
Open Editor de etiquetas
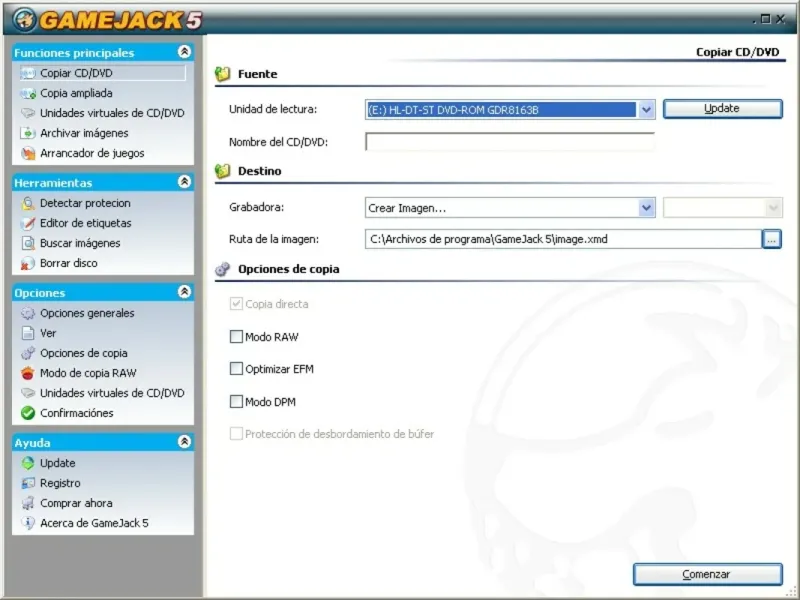[x=85, y=223]
